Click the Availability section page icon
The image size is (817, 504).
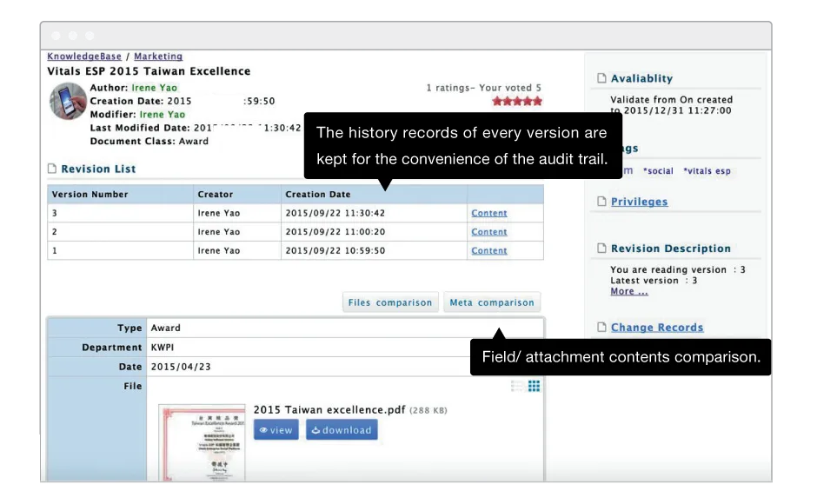click(601, 78)
